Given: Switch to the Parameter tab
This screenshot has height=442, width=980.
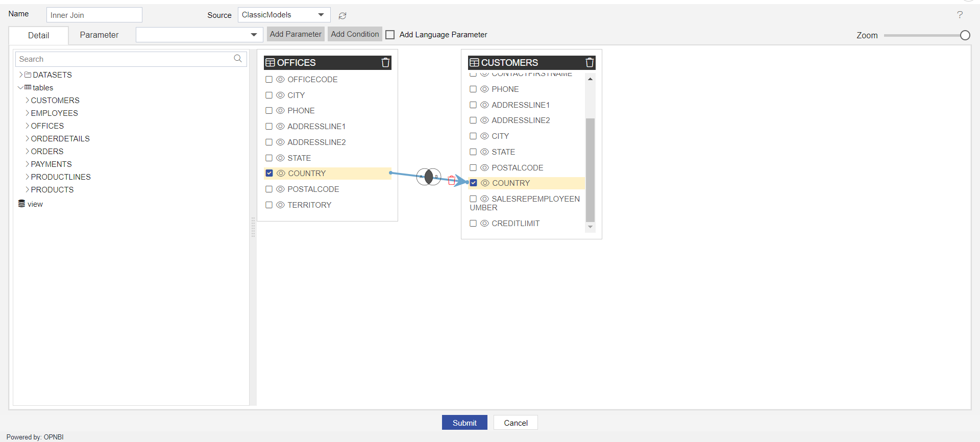Looking at the screenshot, I should pos(99,35).
